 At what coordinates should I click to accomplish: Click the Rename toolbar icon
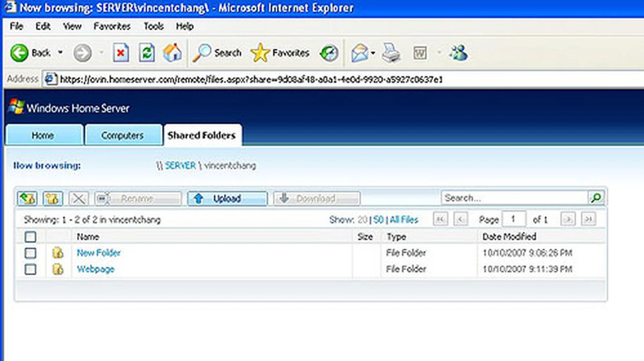tap(102, 198)
